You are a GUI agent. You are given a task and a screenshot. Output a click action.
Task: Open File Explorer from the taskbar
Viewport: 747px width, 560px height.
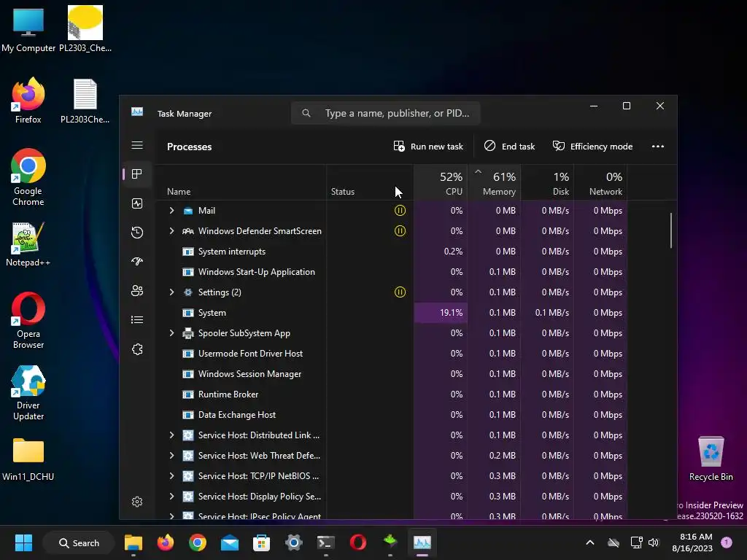[133, 542]
